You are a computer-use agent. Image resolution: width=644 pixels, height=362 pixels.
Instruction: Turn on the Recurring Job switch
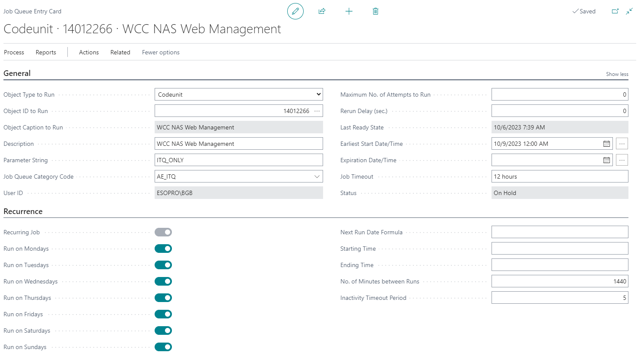(163, 232)
